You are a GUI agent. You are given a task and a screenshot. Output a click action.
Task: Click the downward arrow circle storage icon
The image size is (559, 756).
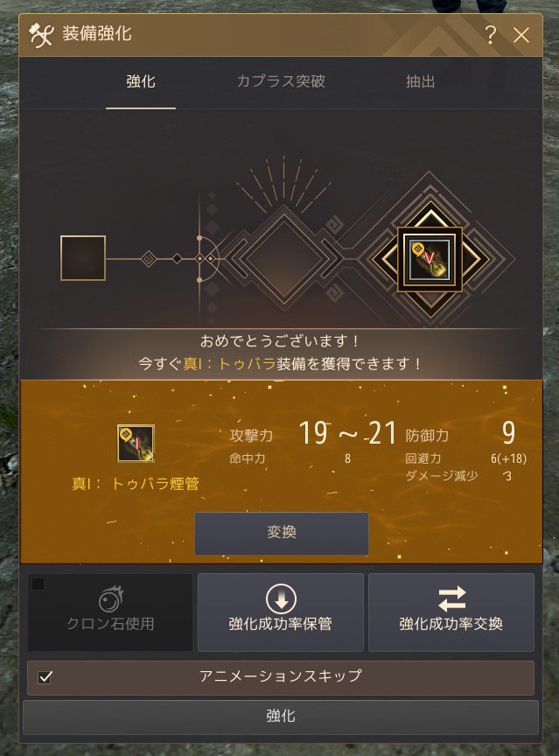tap(281, 598)
